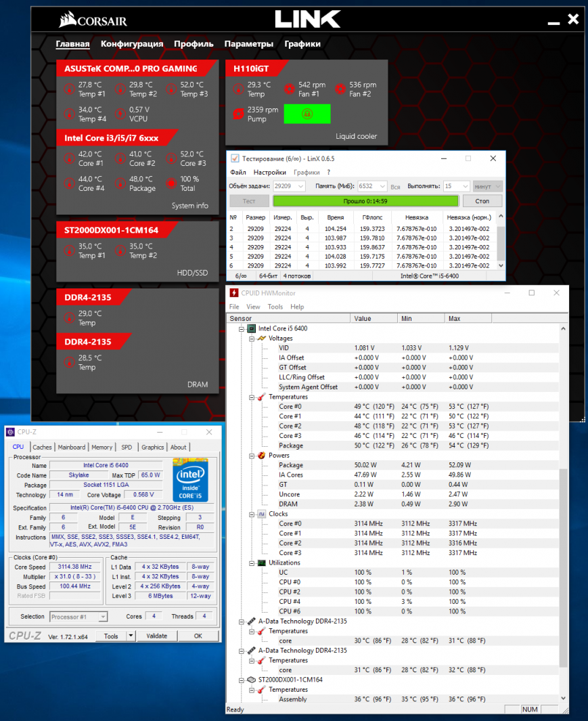Viewport: 588px width, 721px height.
Task: Click the CPU-Z title bar icon
Action: pos(10,432)
